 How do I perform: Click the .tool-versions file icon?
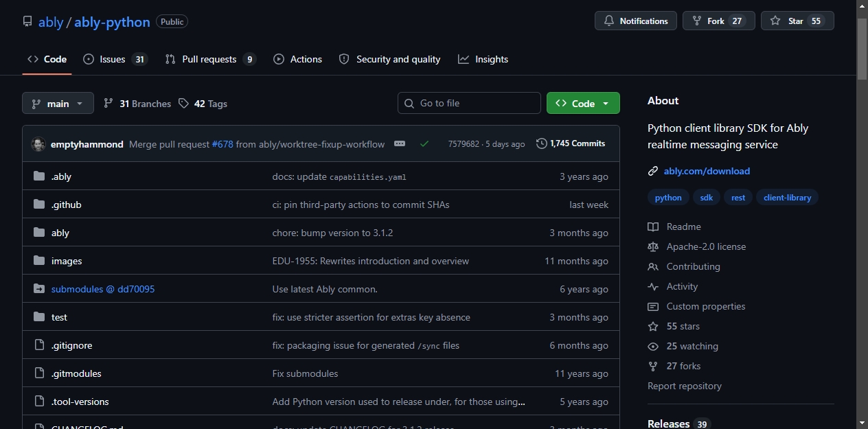point(39,402)
